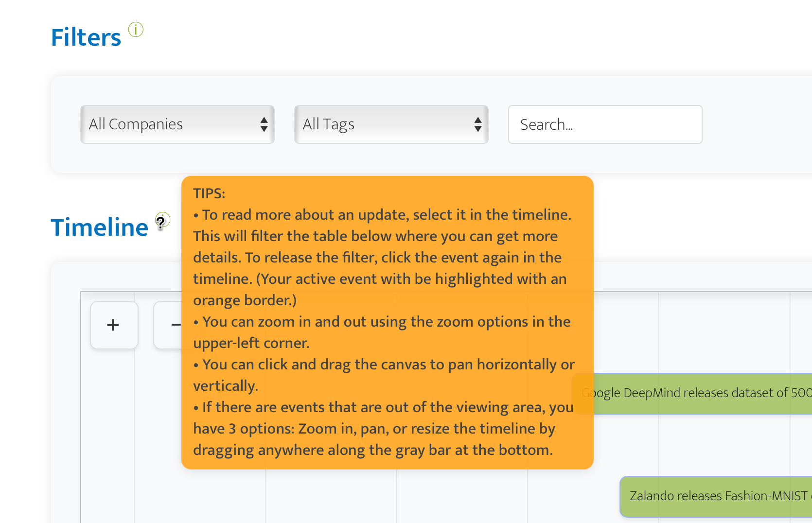Image resolution: width=812 pixels, height=523 pixels.
Task: Zoom out with the minus button
Action: 168,325
